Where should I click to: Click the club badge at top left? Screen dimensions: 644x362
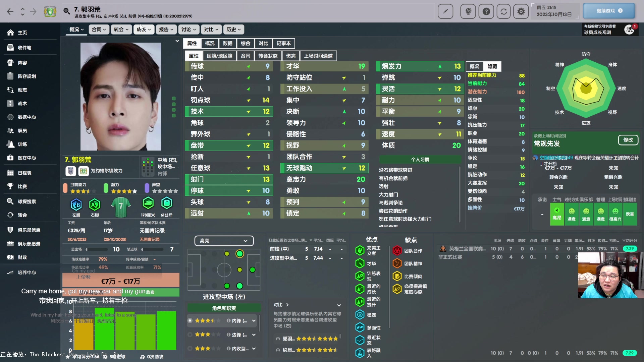tap(50, 12)
